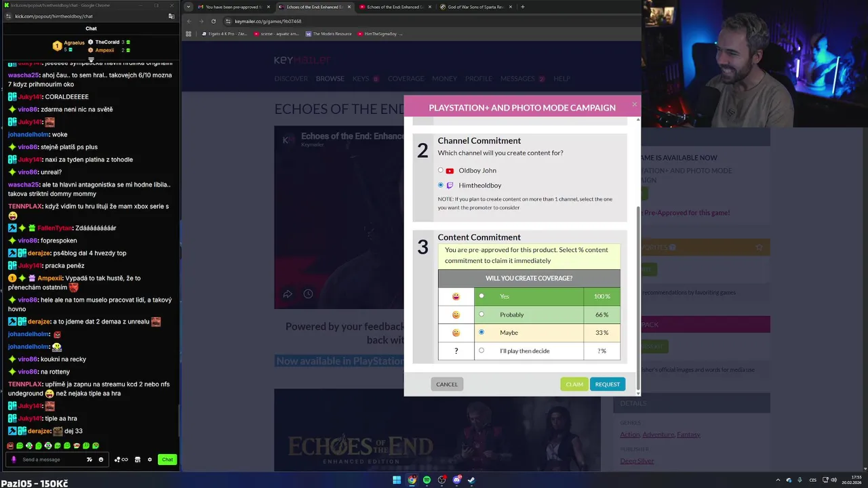The width and height of the screenshot is (868, 488).
Task: Open chat settings gear icon
Action: (x=150, y=460)
